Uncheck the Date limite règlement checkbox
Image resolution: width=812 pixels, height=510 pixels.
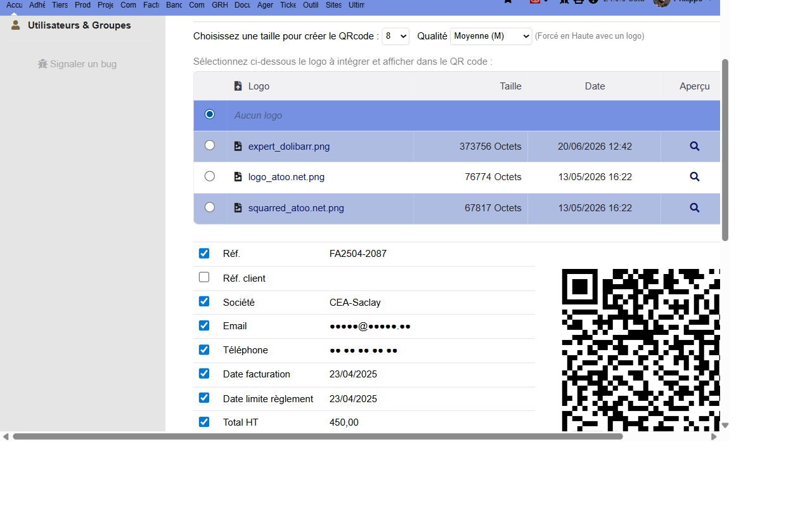(x=204, y=398)
